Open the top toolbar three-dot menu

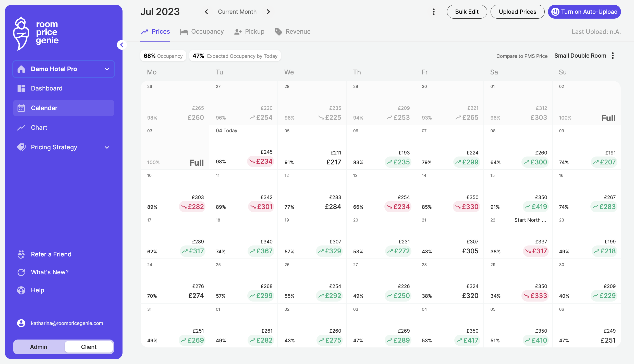(434, 12)
